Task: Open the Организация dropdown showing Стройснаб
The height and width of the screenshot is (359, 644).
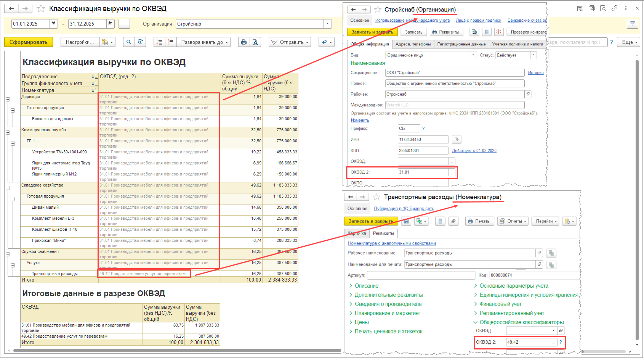Action: pyautogui.click(x=327, y=24)
